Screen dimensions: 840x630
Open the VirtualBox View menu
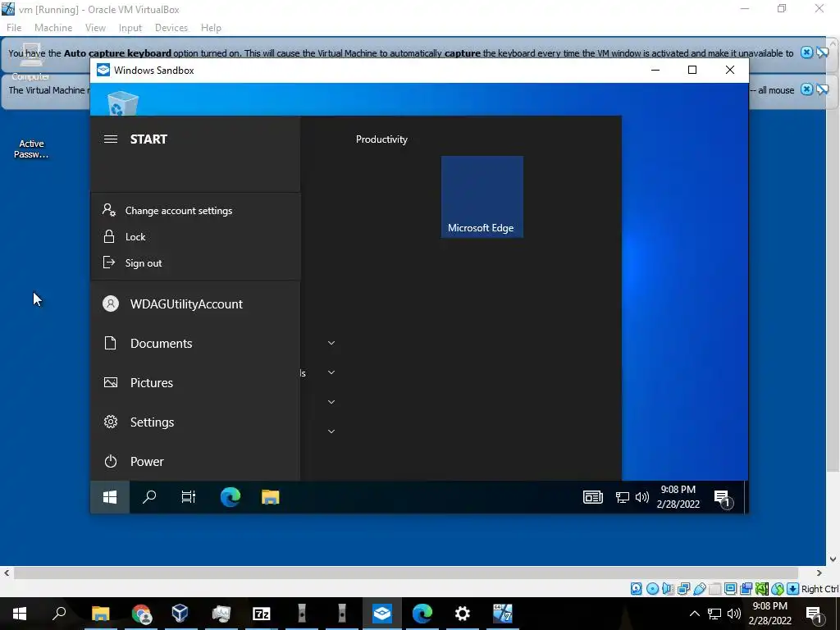coord(95,28)
